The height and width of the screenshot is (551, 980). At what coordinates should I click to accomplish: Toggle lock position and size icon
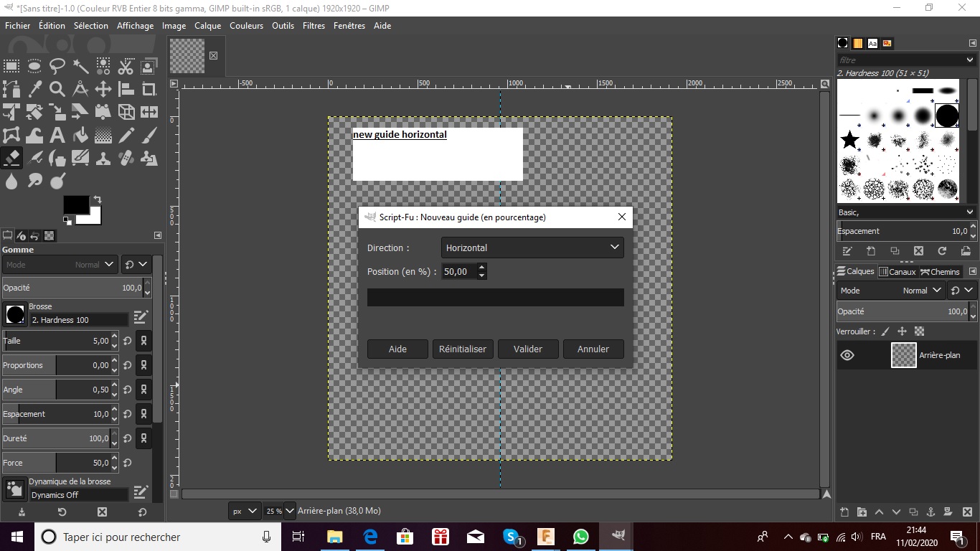(902, 331)
